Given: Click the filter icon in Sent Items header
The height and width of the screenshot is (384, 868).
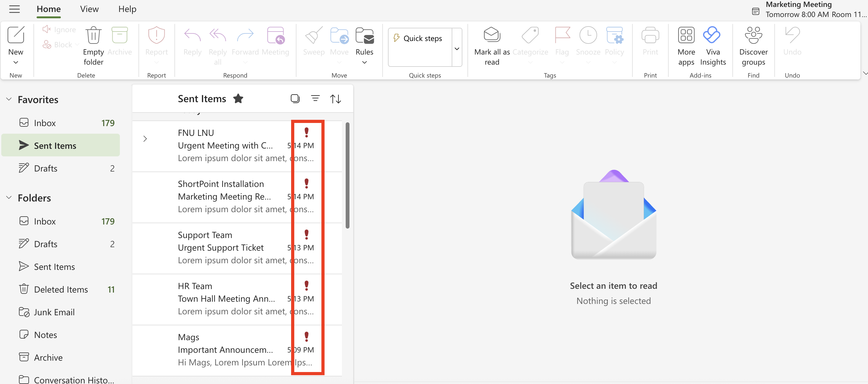Looking at the screenshot, I should (x=315, y=98).
